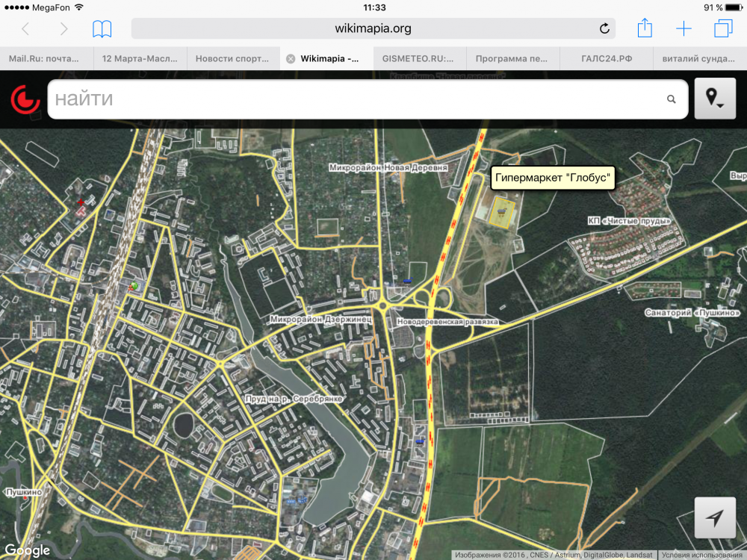Show all tabs overview icon
The width and height of the screenshot is (747, 560).
click(723, 29)
